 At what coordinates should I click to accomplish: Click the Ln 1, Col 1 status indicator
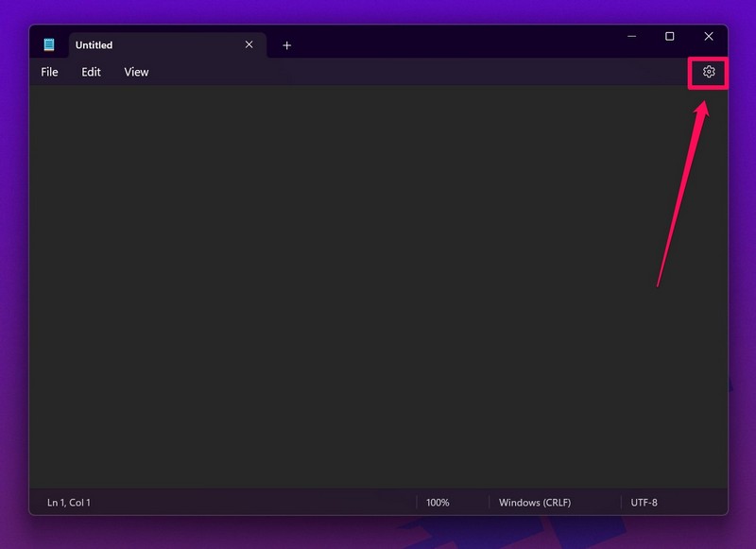68,503
